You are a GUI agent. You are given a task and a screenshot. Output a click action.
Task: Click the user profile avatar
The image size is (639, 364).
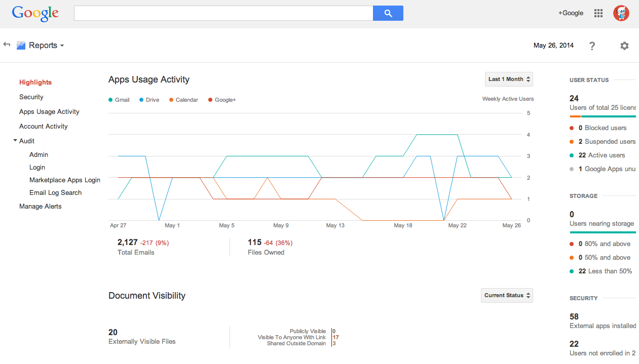tap(621, 13)
